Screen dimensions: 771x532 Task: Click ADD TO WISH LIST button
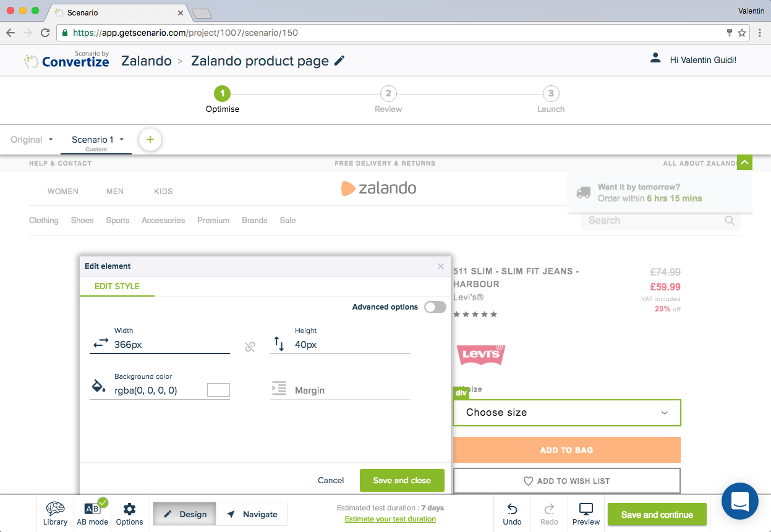coord(567,481)
